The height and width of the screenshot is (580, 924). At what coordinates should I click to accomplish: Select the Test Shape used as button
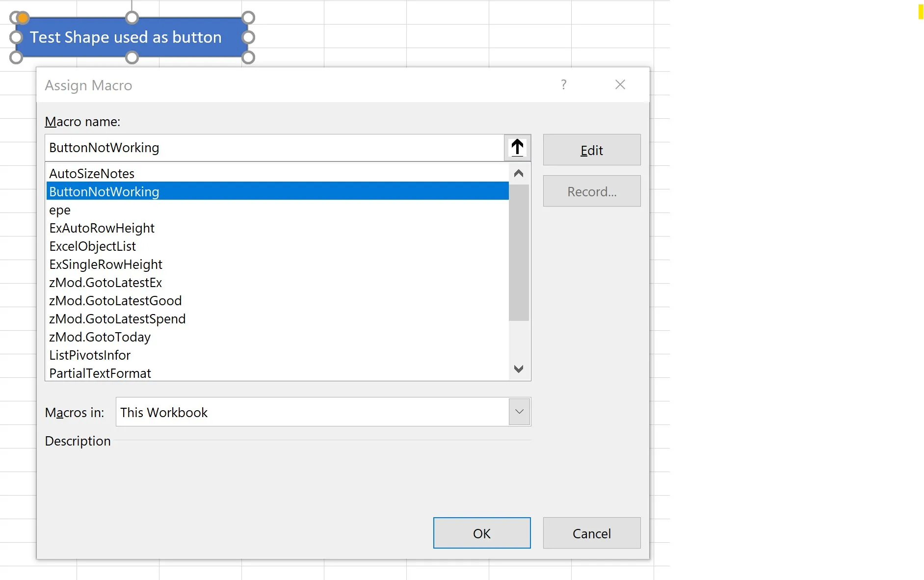tap(126, 38)
